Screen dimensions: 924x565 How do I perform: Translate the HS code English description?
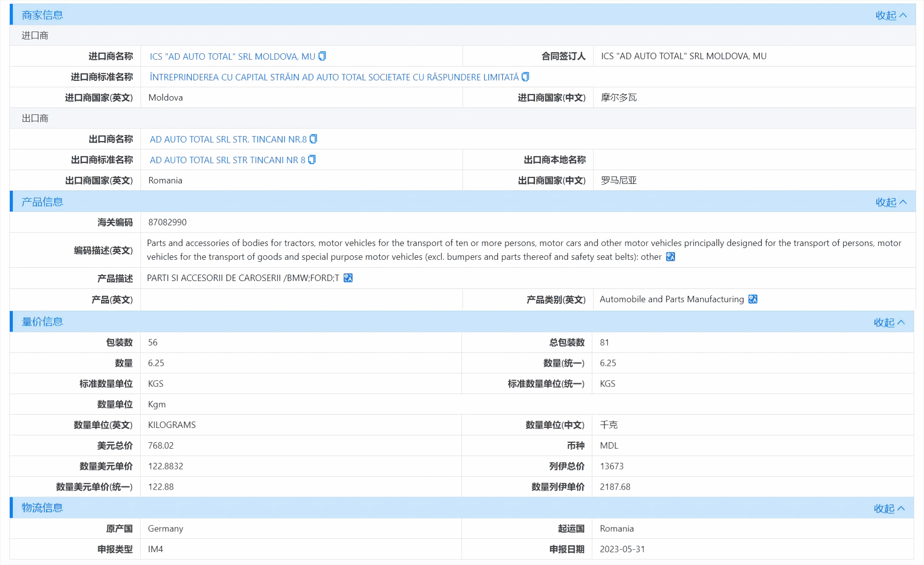(x=670, y=257)
